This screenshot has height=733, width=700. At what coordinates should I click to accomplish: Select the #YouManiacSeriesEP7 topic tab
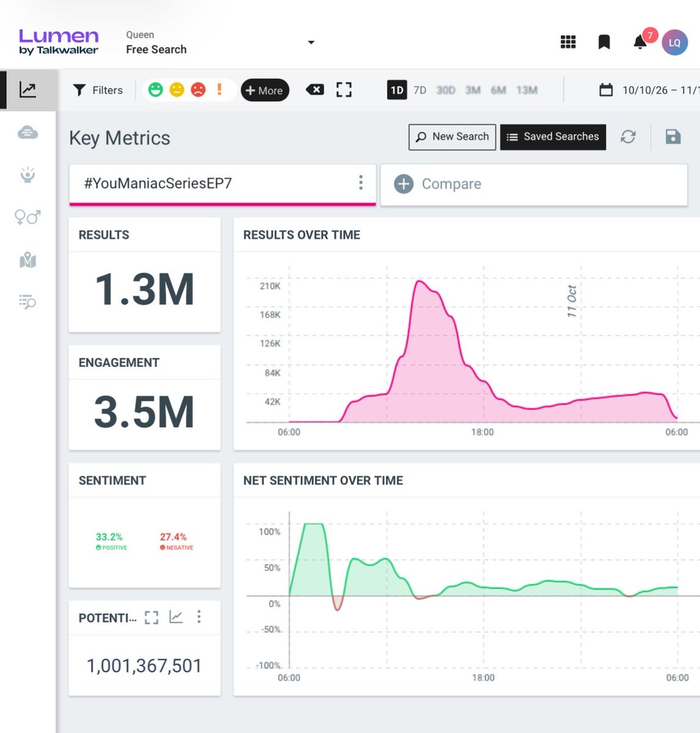coord(222,183)
